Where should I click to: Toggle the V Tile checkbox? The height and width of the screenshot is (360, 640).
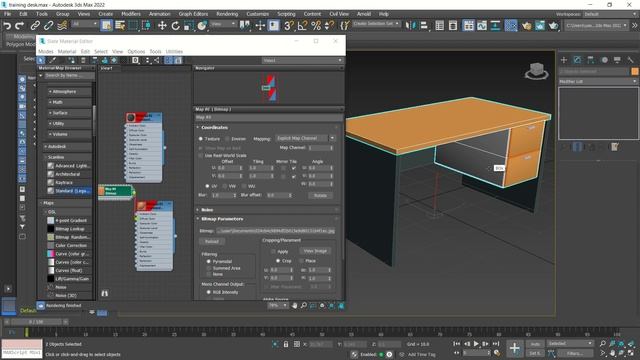[x=293, y=176]
